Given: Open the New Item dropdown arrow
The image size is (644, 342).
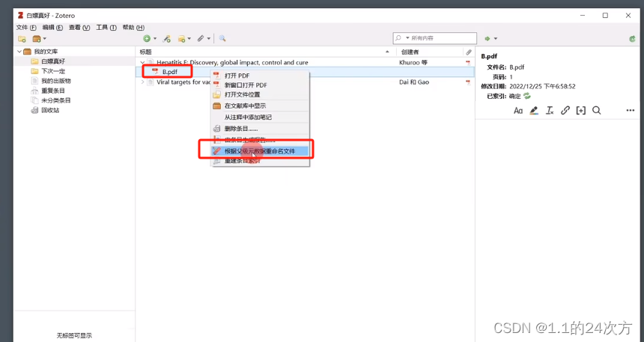Looking at the screenshot, I should pyautogui.click(x=155, y=39).
